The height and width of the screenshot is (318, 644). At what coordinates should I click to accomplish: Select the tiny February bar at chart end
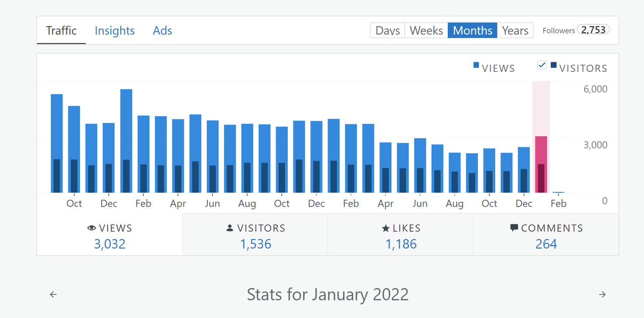tap(558, 192)
